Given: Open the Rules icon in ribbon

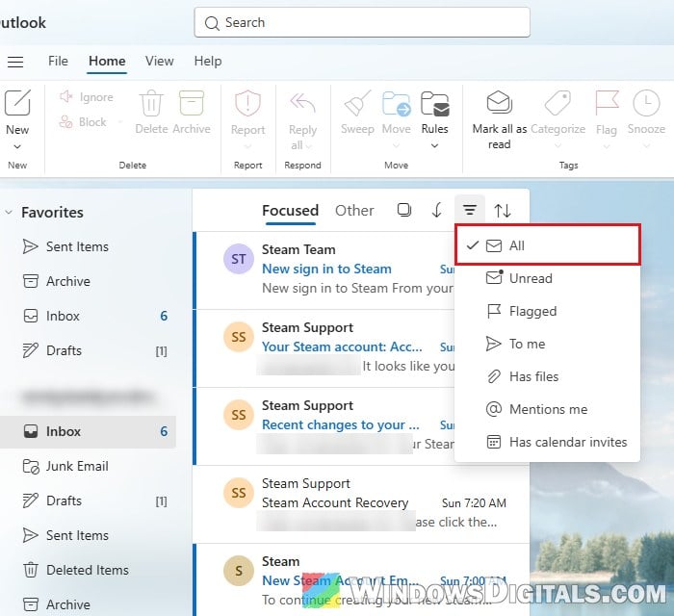Looking at the screenshot, I should coord(435,104).
